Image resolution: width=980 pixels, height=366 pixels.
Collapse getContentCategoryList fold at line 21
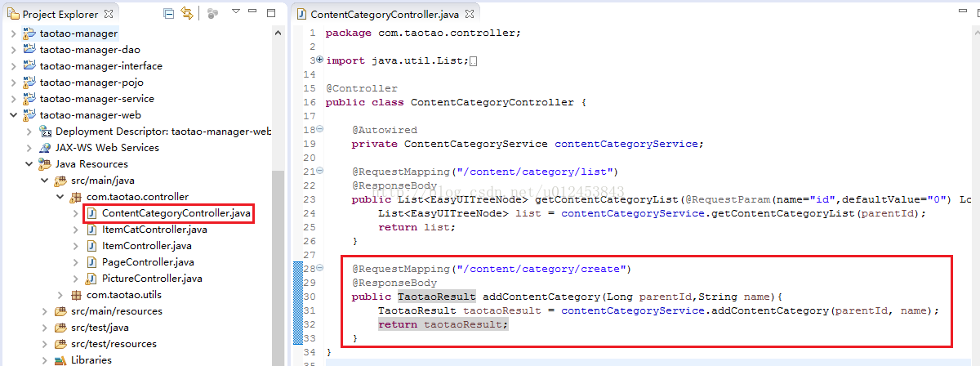[x=320, y=172]
